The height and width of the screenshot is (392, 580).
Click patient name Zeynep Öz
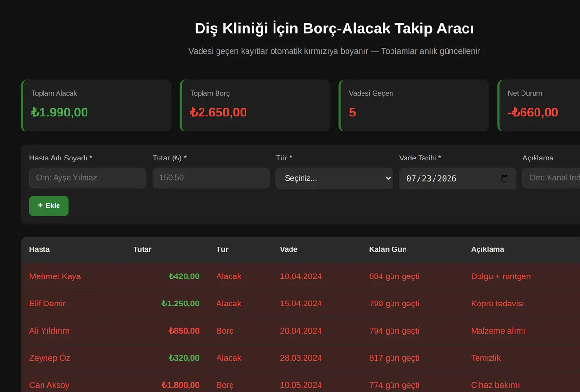coord(50,358)
